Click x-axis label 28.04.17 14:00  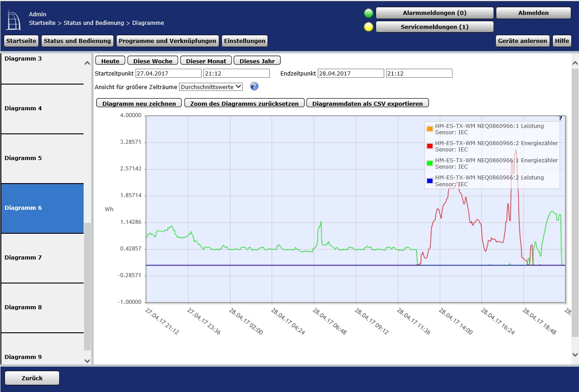click(456, 321)
